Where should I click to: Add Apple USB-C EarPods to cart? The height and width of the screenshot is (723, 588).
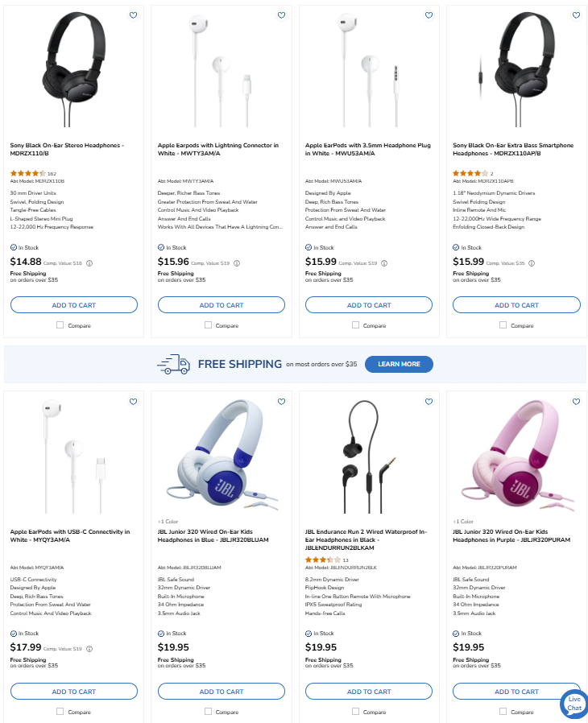pyautogui.click(x=74, y=692)
